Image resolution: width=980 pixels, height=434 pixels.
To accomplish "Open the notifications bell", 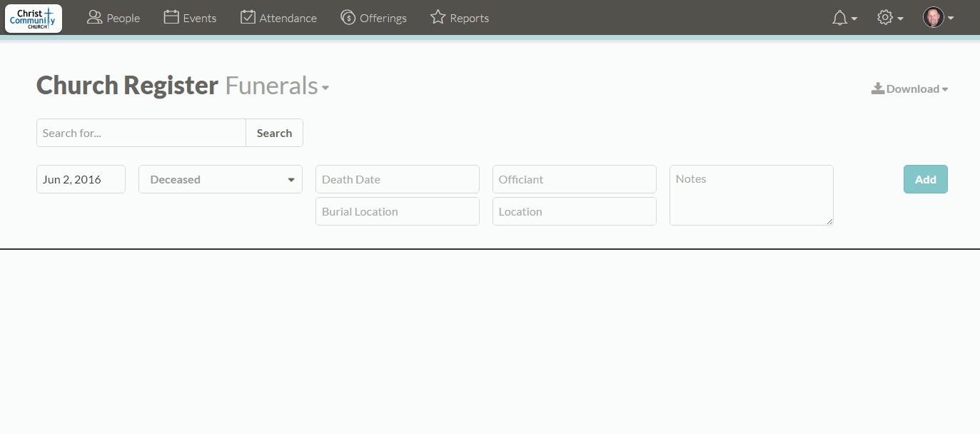I will [840, 18].
